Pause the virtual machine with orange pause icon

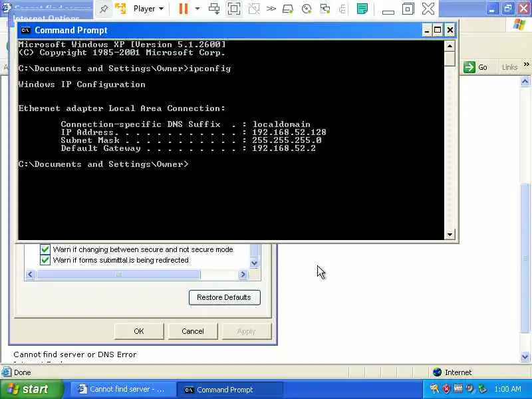[184, 9]
